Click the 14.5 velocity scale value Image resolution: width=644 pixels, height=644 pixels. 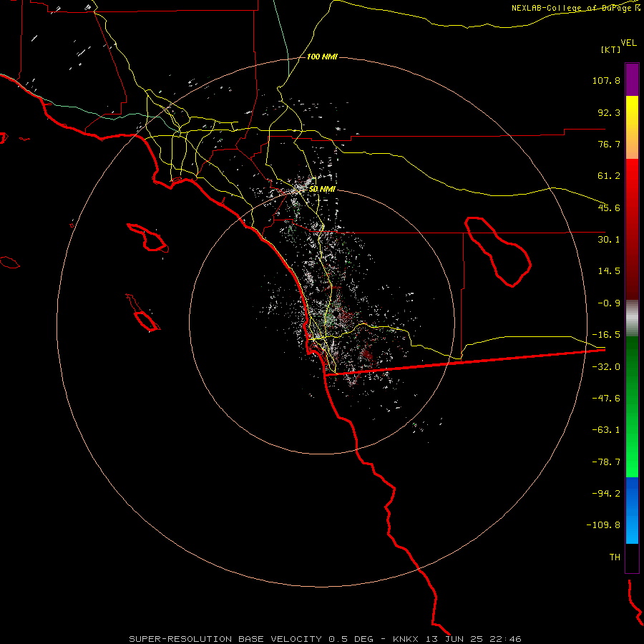(609, 271)
